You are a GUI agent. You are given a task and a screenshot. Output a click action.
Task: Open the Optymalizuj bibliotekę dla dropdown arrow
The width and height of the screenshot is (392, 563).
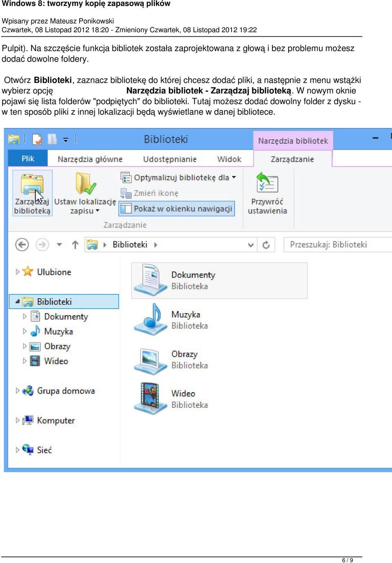[234, 178]
